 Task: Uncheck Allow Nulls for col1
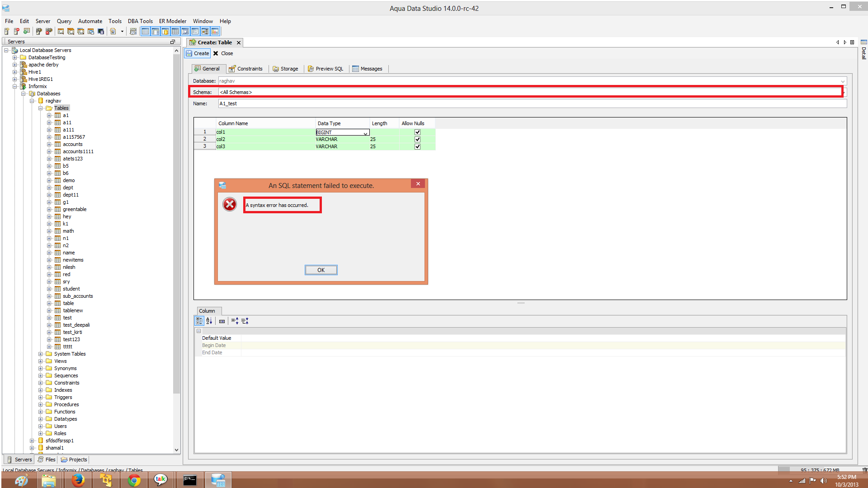pyautogui.click(x=417, y=132)
